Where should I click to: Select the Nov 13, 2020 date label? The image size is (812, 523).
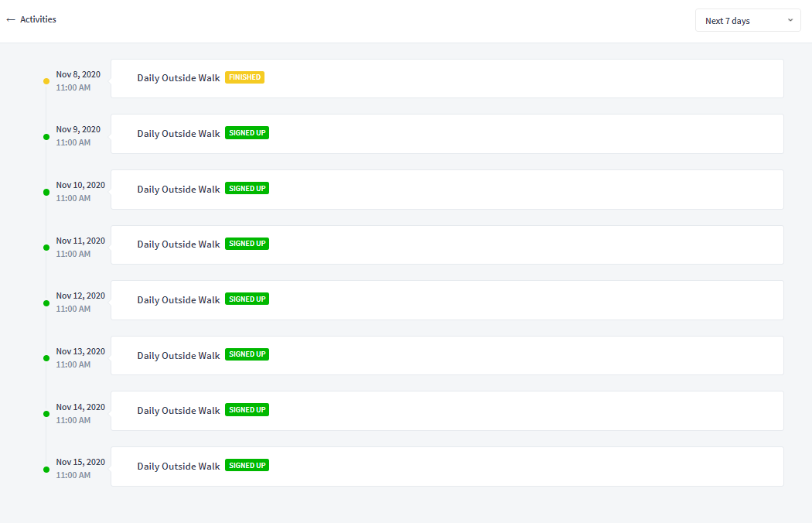click(x=80, y=351)
